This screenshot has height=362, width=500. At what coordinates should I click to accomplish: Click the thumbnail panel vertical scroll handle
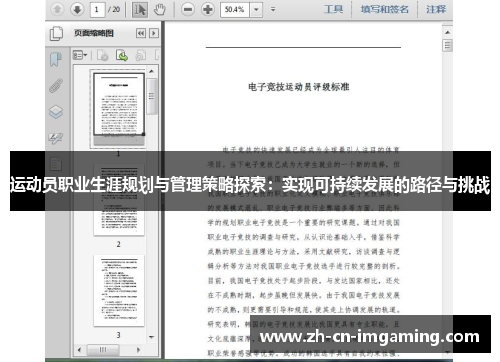(x=151, y=97)
